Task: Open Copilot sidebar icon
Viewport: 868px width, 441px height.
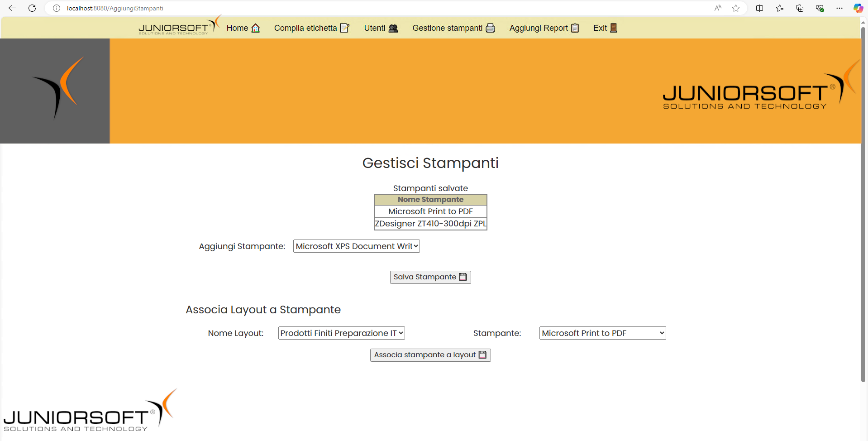Action: pos(858,8)
